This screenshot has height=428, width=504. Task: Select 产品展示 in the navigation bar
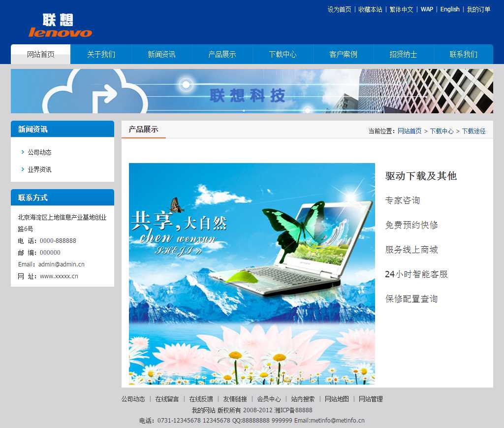(x=222, y=54)
